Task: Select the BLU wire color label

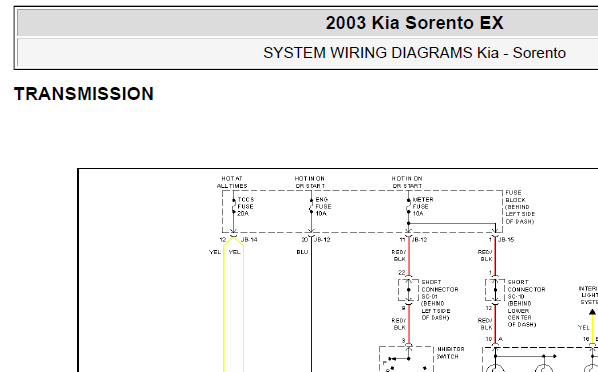Action: coord(302,252)
